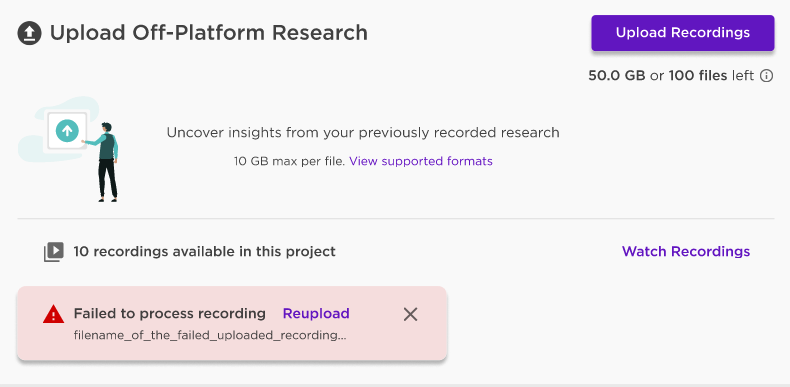Image resolution: width=790 pixels, height=387 pixels.
Task: Click the video library icon beside 10 recordings
Action: [53, 251]
